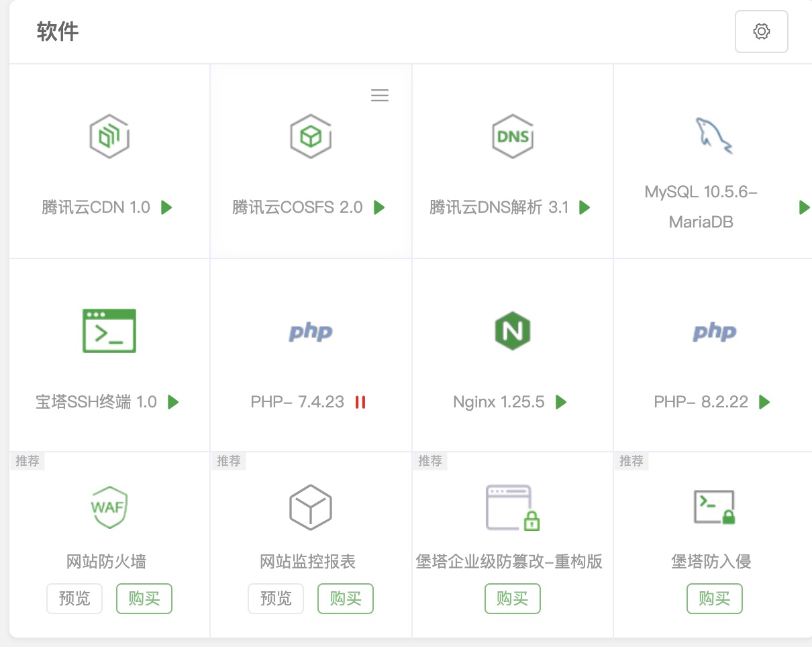Click the MySQL dolphin icon
Image resolution: width=812 pixels, height=647 pixels.
(x=713, y=135)
